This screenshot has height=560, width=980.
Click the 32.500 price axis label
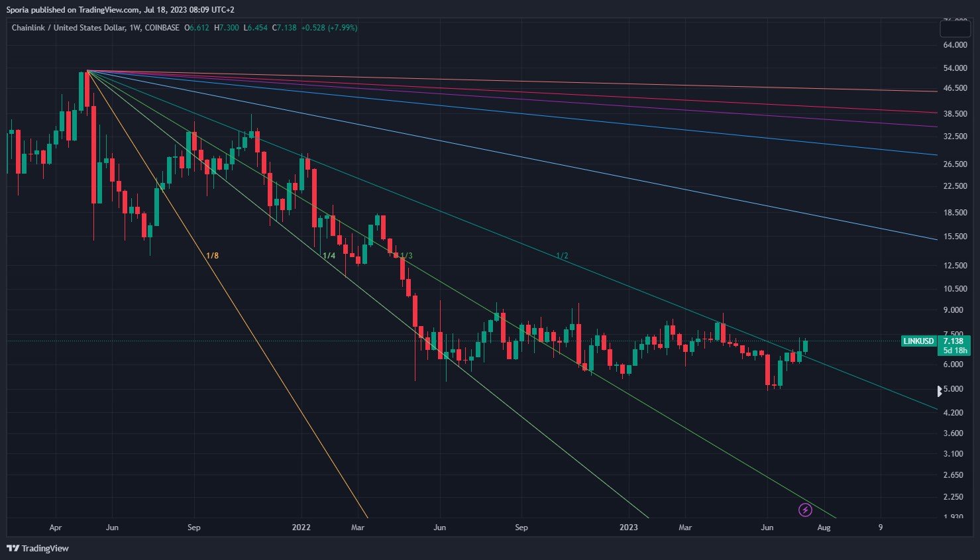(955, 137)
